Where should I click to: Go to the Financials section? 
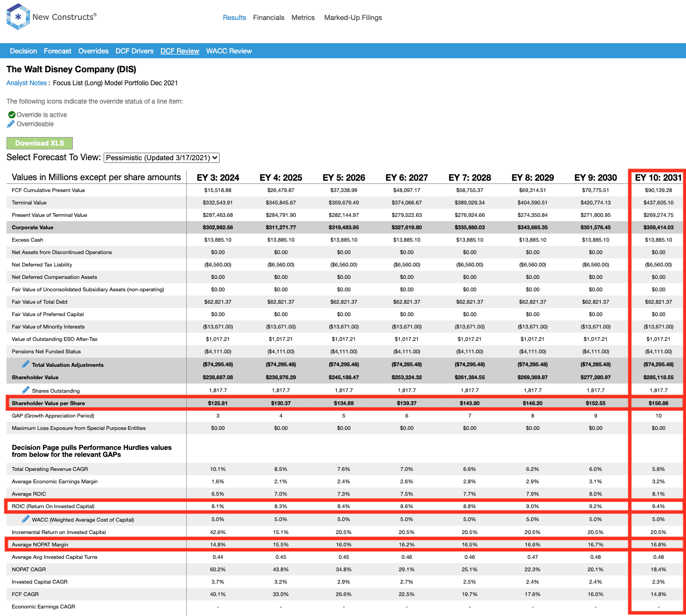pyautogui.click(x=269, y=18)
